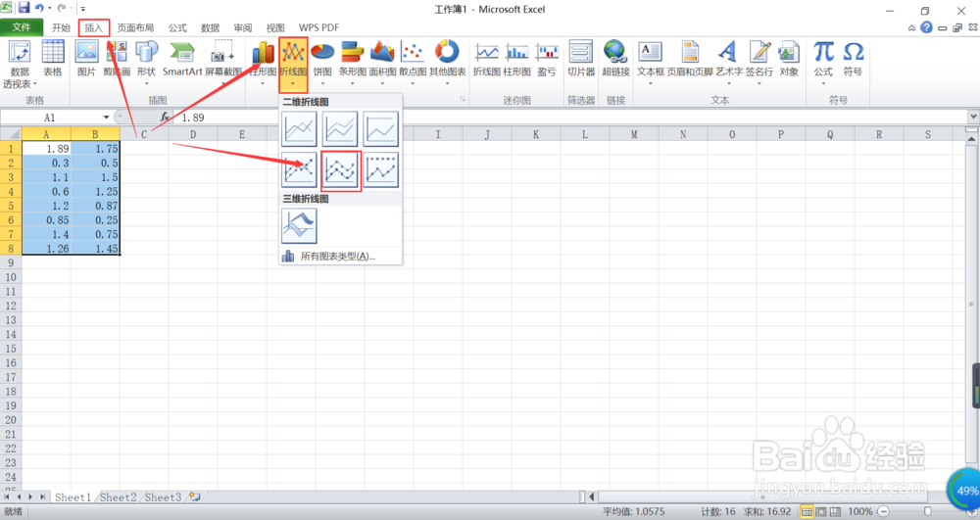980x520 pixels.
Task: Switch to the Data (数据) tab
Action: pyautogui.click(x=210, y=27)
